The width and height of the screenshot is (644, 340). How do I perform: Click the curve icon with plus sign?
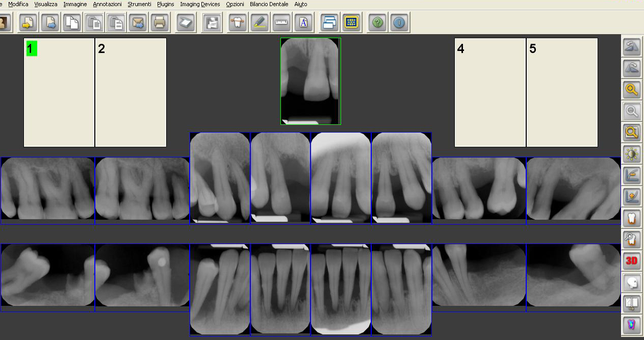(632, 197)
